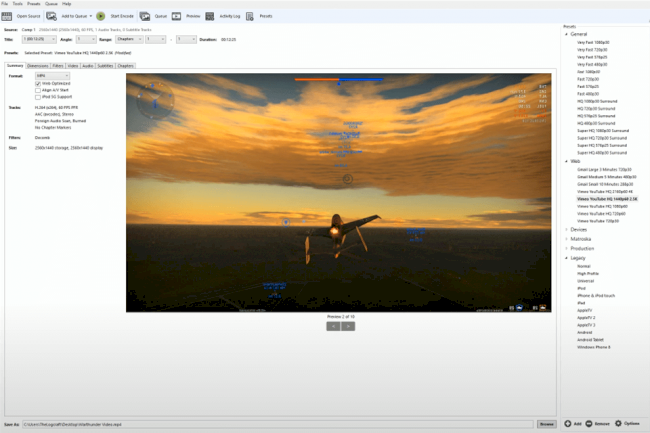Select the Fast 720p30 preset
This screenshot has width=650, height=433.
(x=588, y=79)
